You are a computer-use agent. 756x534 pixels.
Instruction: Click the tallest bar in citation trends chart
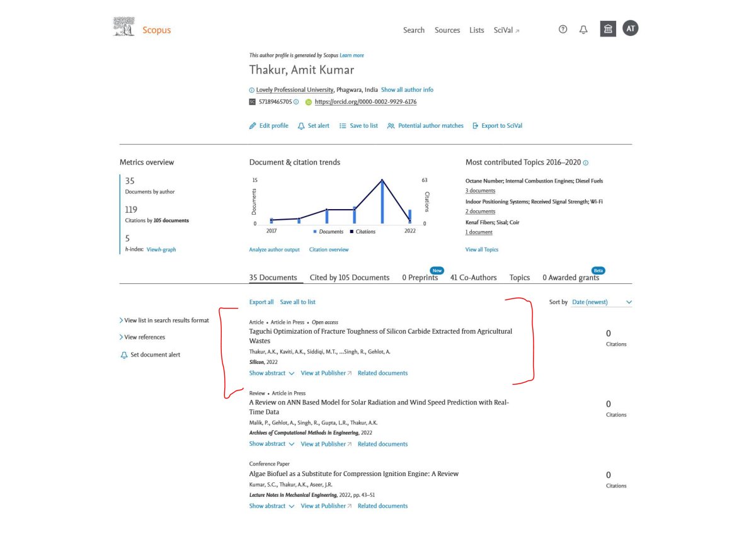tap(382, 202)
